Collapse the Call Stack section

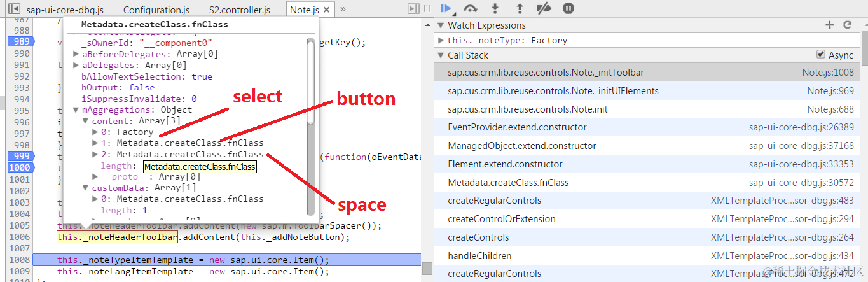point(441,55)
